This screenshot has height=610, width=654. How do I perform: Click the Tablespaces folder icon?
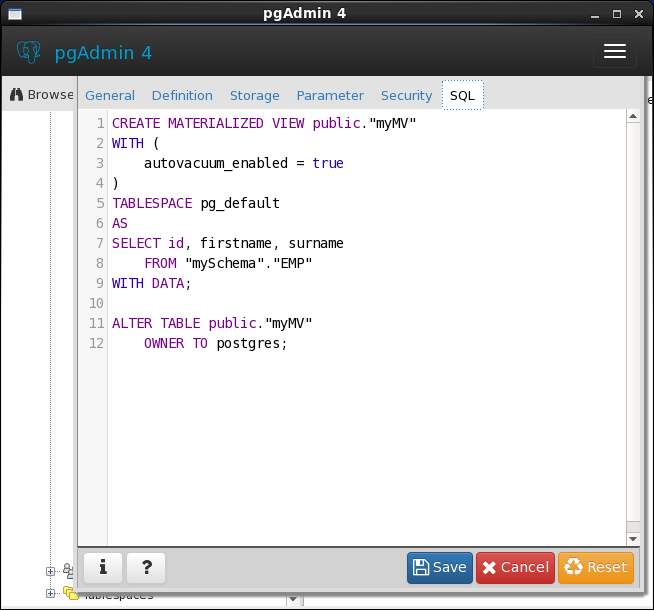coord(71,593)
